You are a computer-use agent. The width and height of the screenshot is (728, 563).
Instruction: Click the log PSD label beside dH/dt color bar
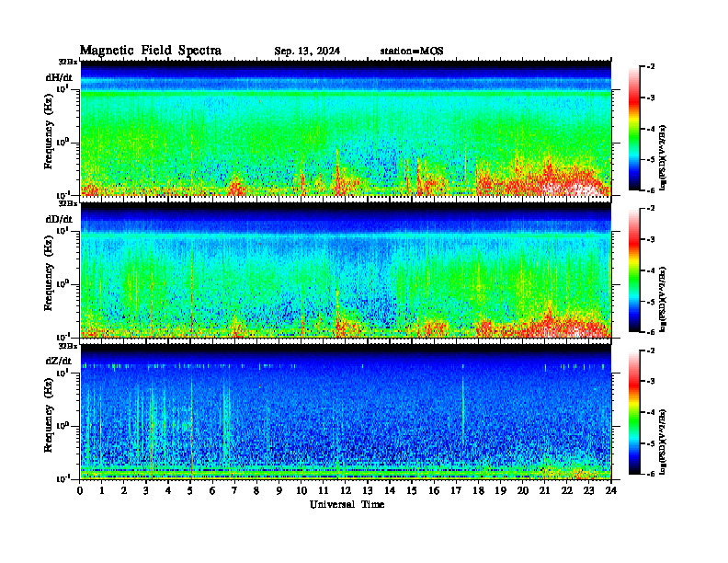663,157
